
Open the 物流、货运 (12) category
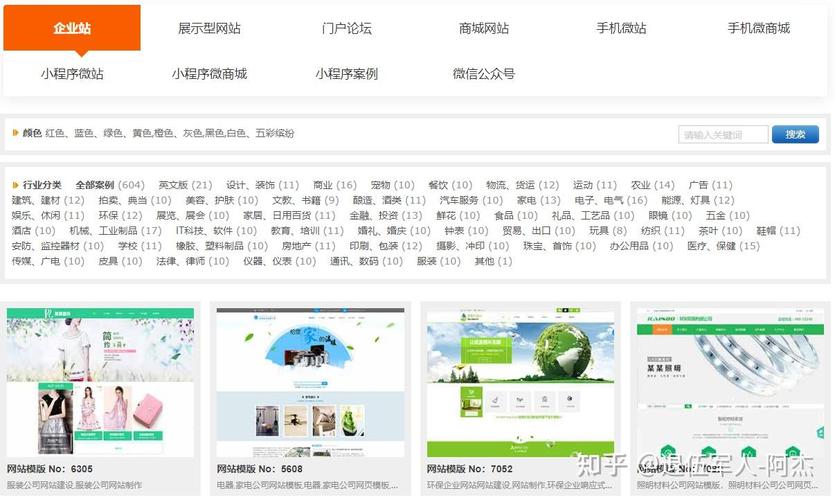pyautogui.click(x=523, y=185)
